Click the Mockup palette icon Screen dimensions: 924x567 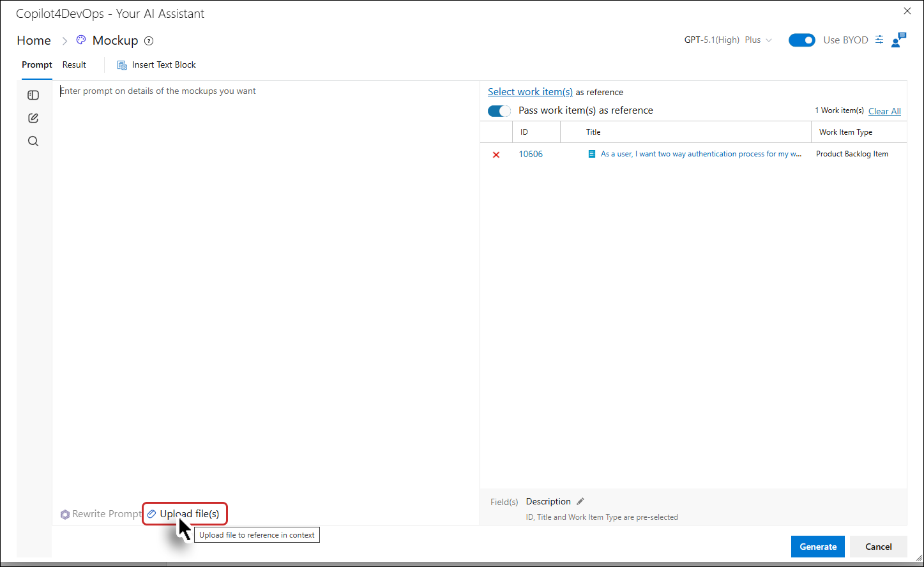[x=81, y=40]
